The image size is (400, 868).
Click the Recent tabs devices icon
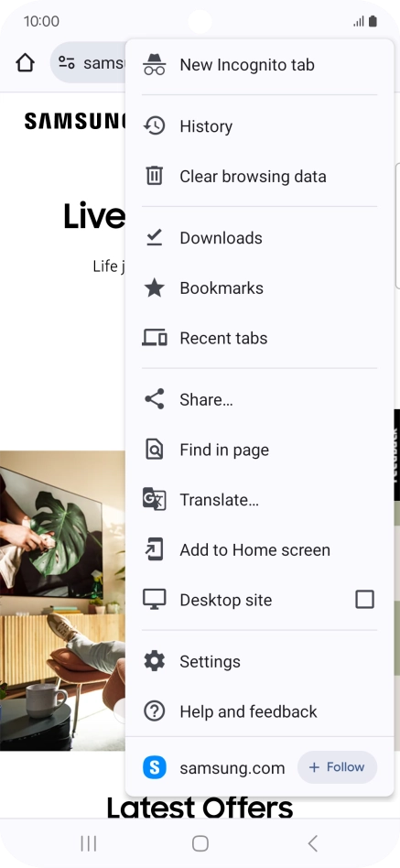[x=155, y=338]
